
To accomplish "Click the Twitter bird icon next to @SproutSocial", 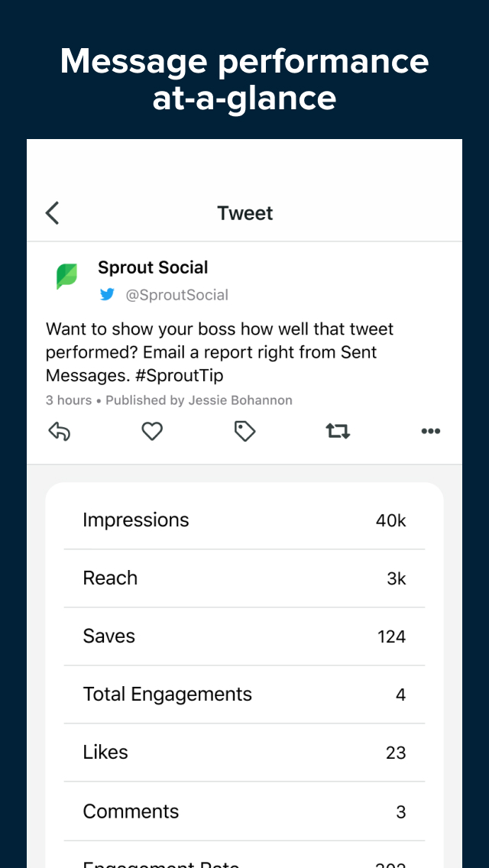I will pyautogui.click(x=108, y=294).
